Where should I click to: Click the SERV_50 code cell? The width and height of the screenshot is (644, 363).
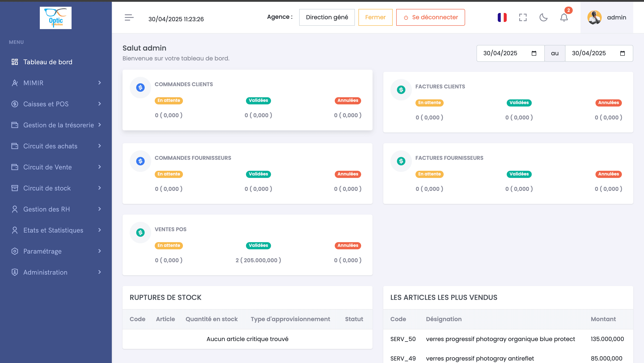(x=403, y=339)
